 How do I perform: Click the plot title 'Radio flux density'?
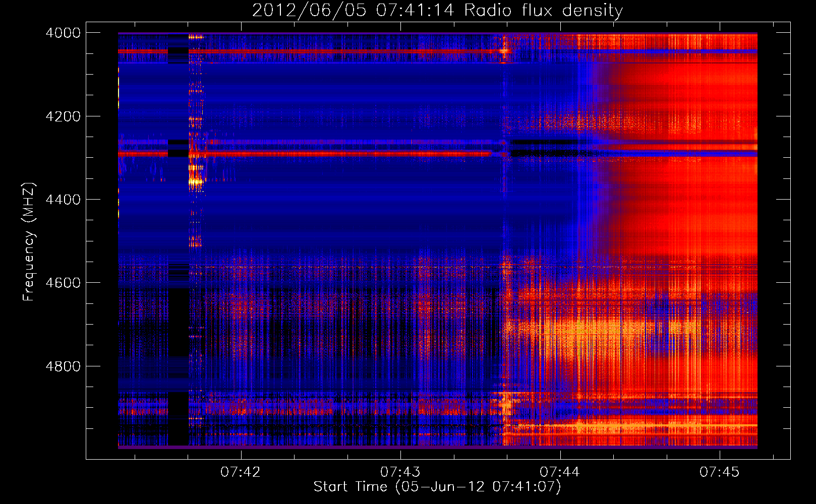coord(543,10)
